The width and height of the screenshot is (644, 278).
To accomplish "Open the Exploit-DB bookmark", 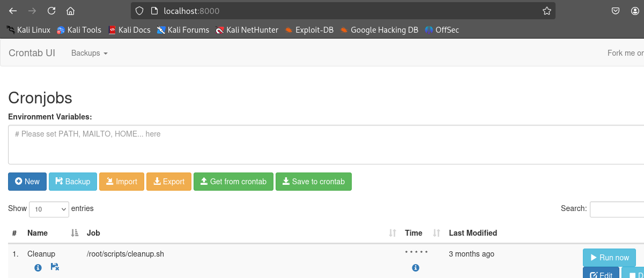I will pyautogui.click(x=309, y=30).
